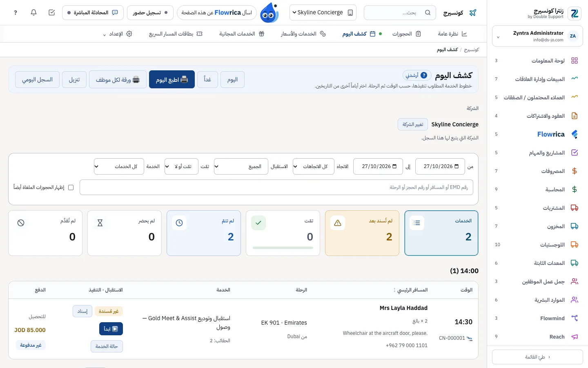Click the help icon next to أرشدني
The height and width of the screenshot is (368, 588).
424,75
